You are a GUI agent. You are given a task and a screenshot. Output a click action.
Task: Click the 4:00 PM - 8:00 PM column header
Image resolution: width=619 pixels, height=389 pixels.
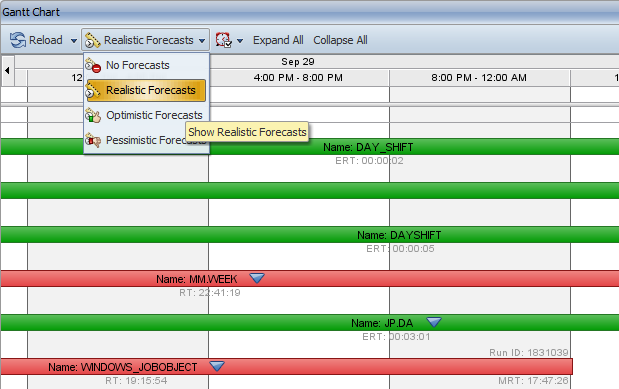298,78
